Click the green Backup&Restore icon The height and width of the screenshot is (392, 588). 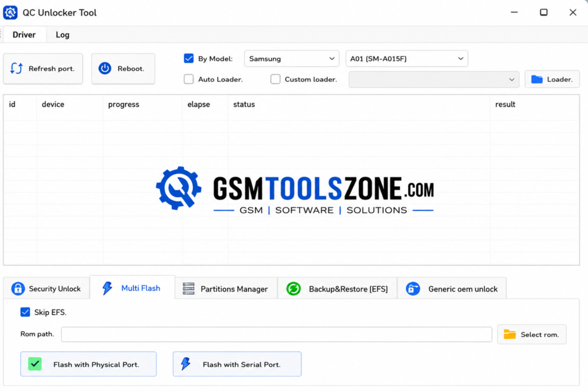[x=293, y=289]
